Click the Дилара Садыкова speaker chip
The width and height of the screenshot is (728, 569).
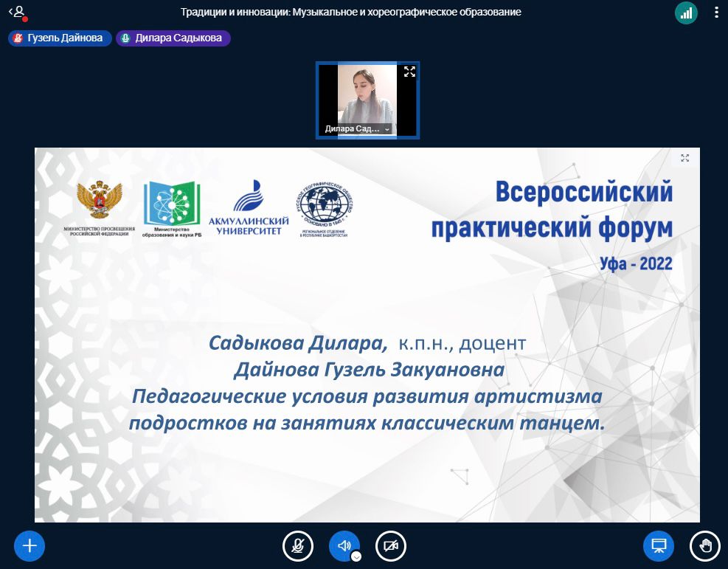pyautogui.click(x=173, y=38)
